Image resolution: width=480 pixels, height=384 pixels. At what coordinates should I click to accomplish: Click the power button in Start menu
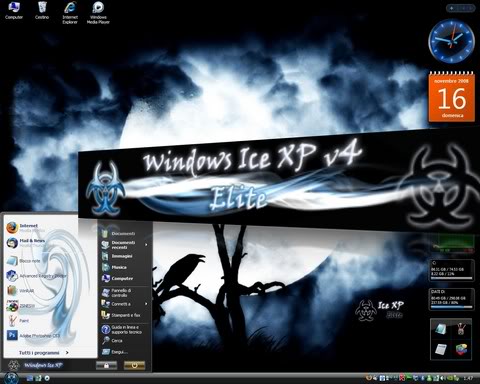click(134, 365)
